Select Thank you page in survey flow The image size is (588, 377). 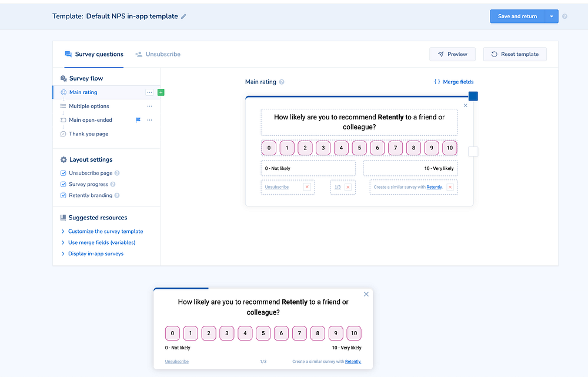[89, 134]
